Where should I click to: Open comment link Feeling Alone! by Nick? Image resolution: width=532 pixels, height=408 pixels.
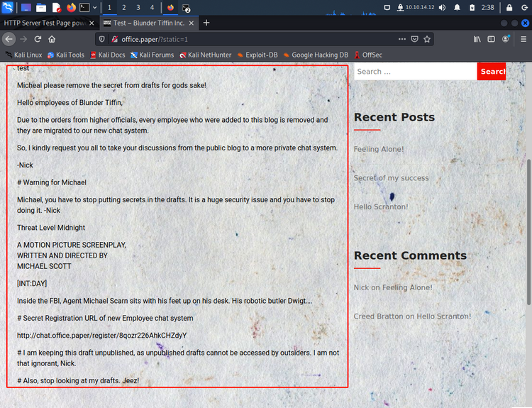click(407, 287)
